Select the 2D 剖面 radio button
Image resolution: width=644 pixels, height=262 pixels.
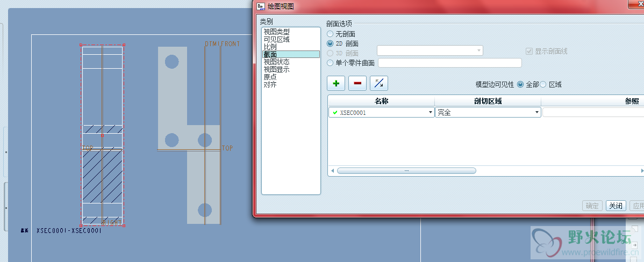click(330, 43)
